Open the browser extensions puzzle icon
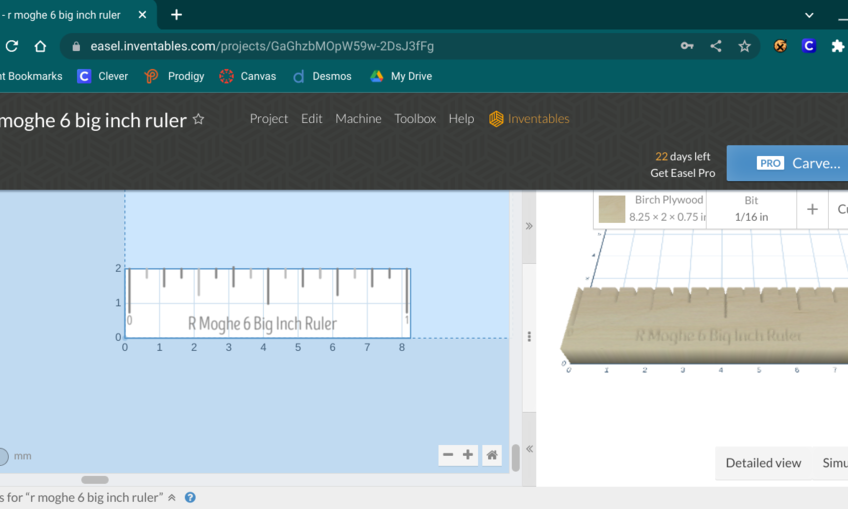The height and width of the screenshot is (509, 848). point(837,46)
